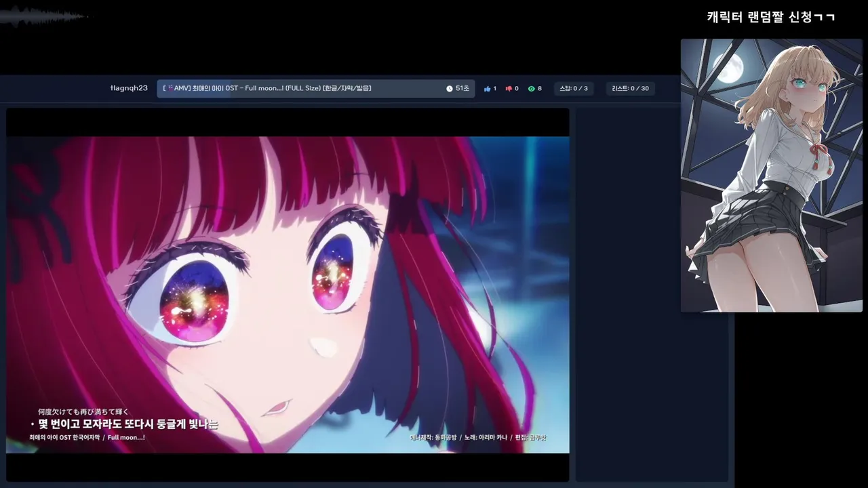
Task: Click the Japanese lyric line in video
Action: pos(83,411)
